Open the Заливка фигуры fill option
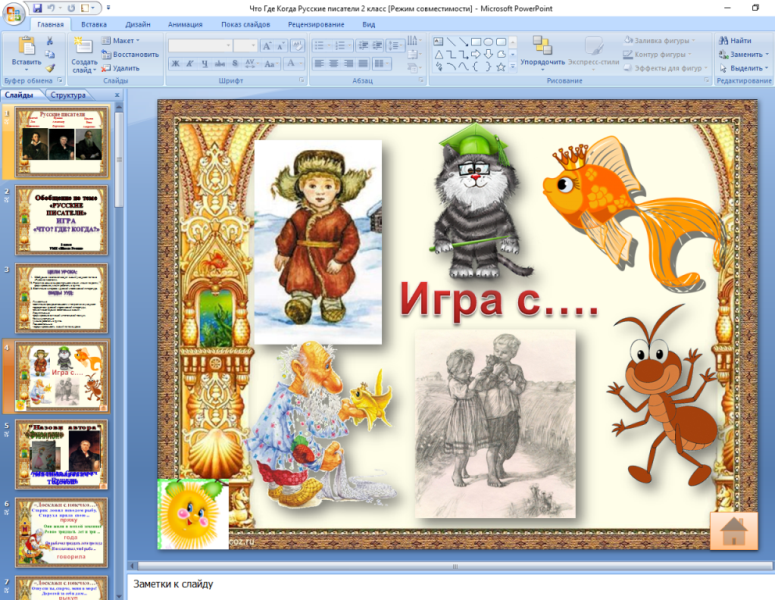 659,41
